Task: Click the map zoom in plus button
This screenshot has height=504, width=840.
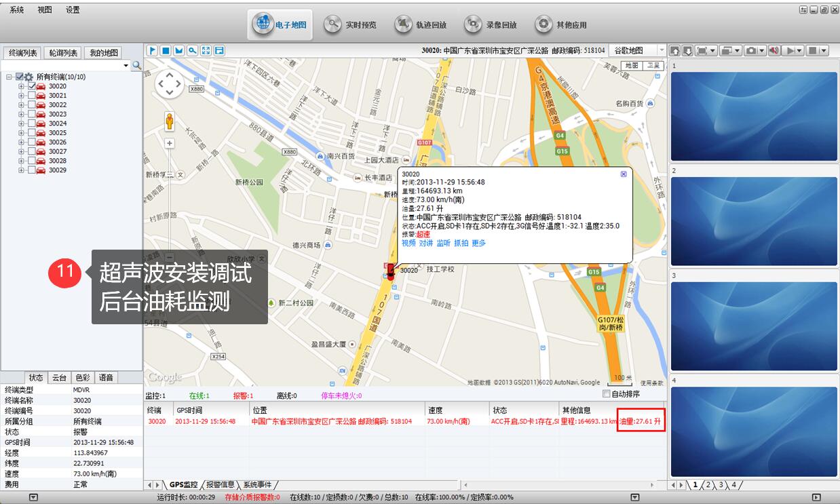Action: (169, 143)
